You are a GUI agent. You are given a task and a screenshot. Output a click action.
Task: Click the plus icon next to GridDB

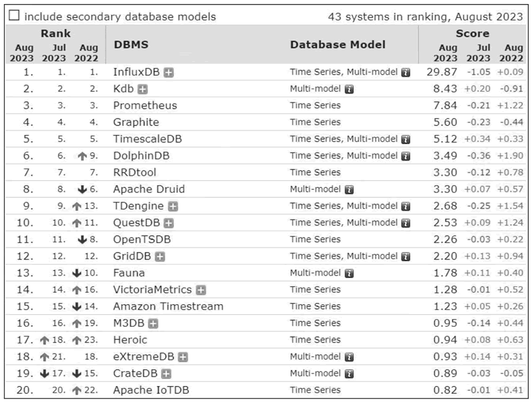pyautogui.click(x=160, y=256)
